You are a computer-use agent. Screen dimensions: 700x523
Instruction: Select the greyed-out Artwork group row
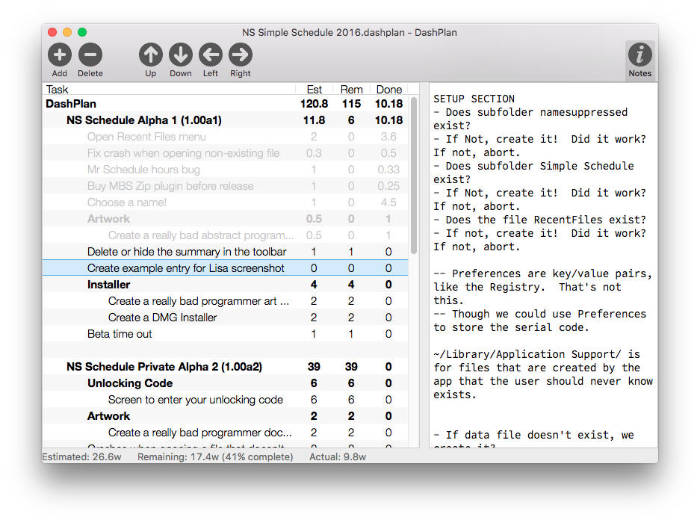pos(225,219)
